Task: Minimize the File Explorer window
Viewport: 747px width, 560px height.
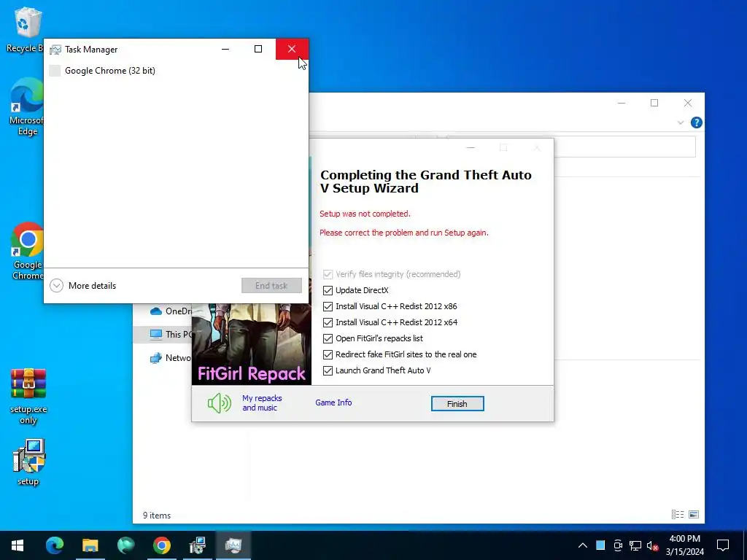Action: point(622,103)
